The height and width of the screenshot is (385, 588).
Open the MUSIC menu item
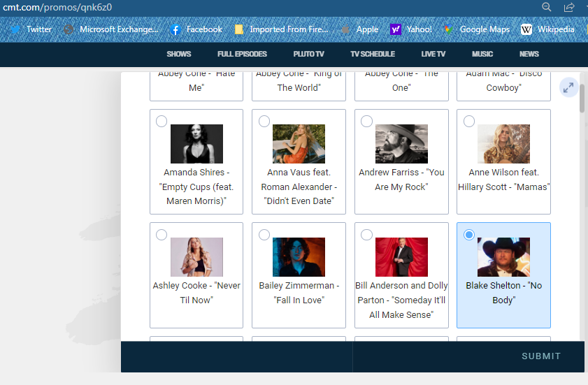tap(482, 54)
